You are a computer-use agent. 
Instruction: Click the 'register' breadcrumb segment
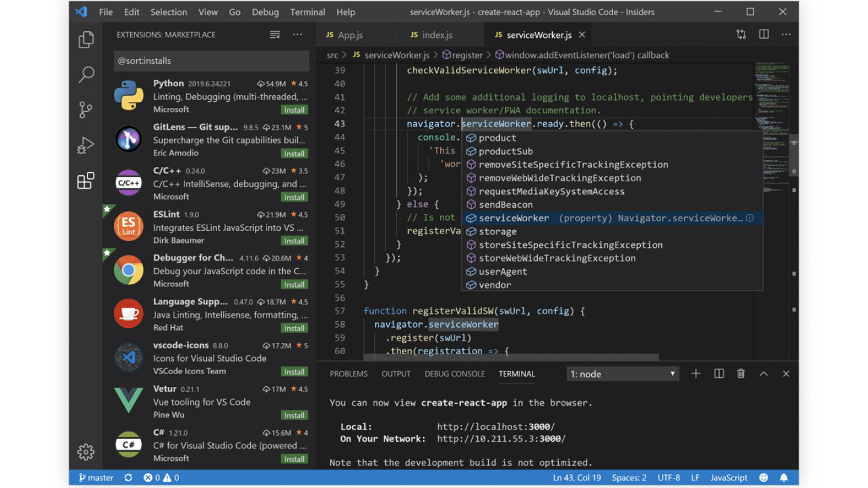point(462,55)
